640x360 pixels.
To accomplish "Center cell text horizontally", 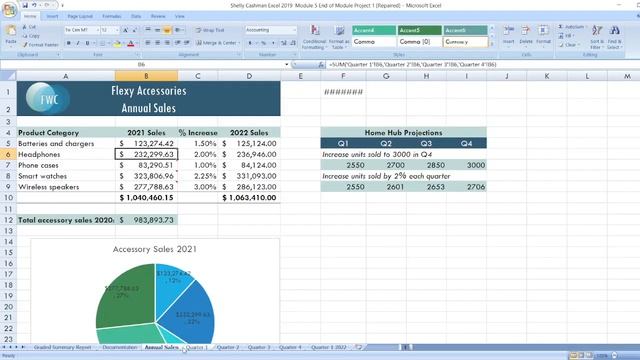I will 157,43.
